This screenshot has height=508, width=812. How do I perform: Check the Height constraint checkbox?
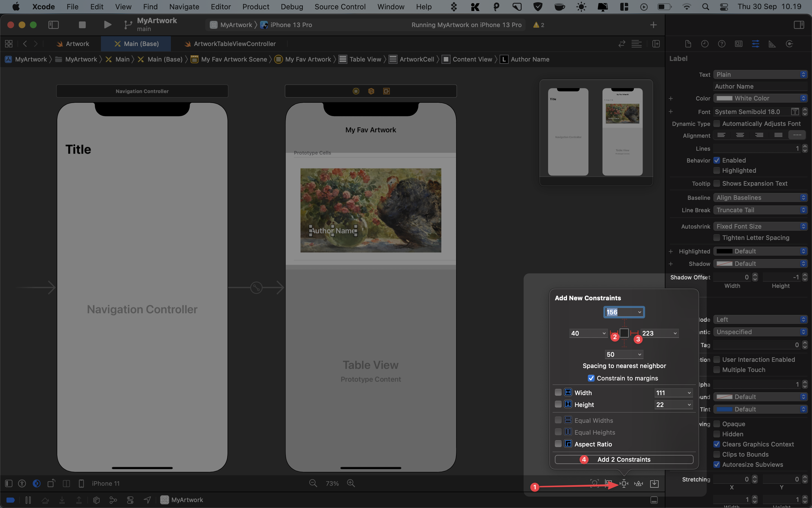558,404
